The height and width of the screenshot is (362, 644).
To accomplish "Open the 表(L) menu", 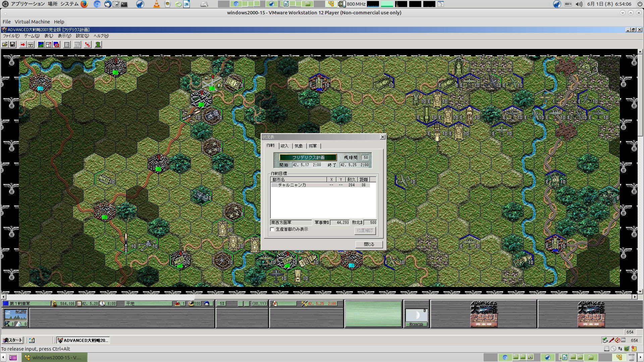I will (49, 36).
